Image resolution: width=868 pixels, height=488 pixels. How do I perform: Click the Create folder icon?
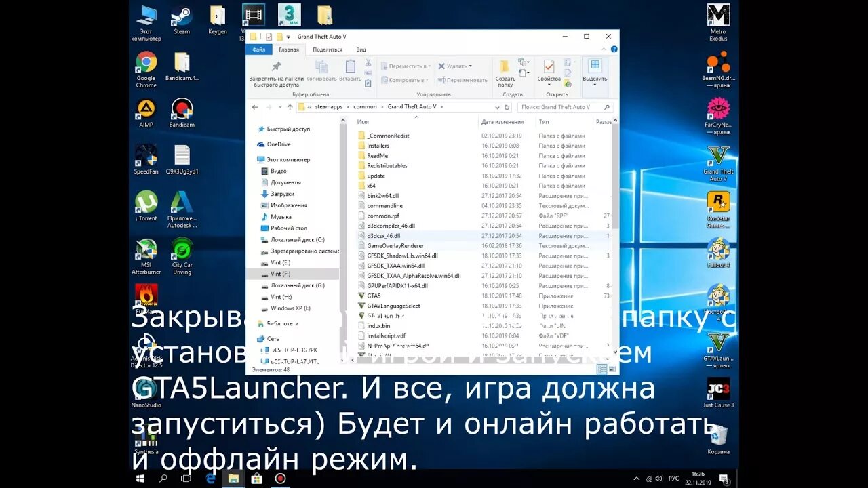[505, 66]
